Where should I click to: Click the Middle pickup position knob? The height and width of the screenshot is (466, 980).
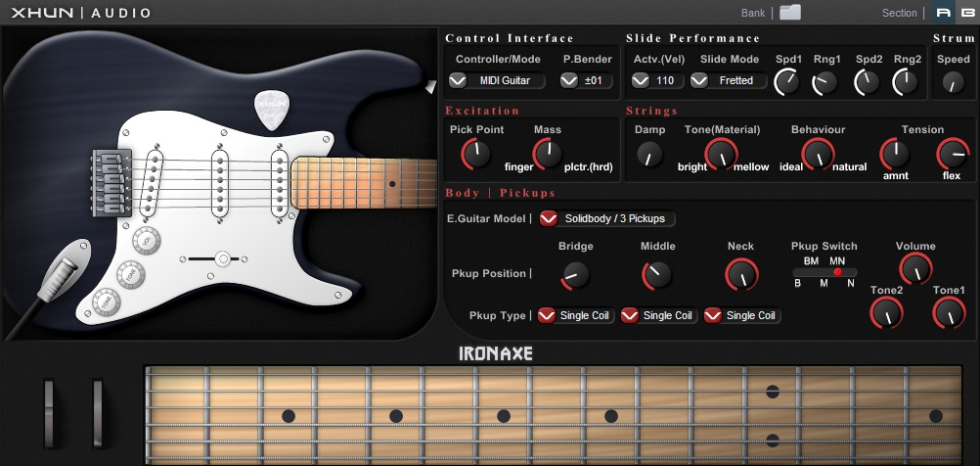point(657,275)
